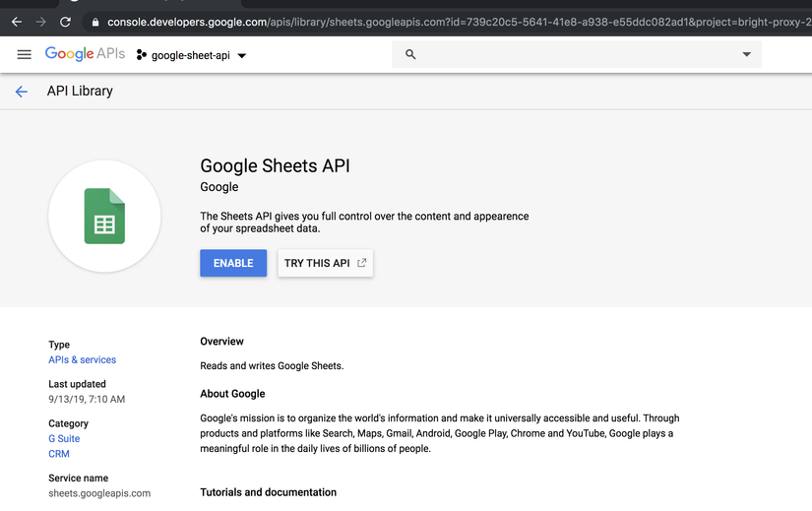Viewport: 812px width, 511px height.
Task: Click the TRY THIS API button
Action: pyautogui.click(x=325, y=263)
